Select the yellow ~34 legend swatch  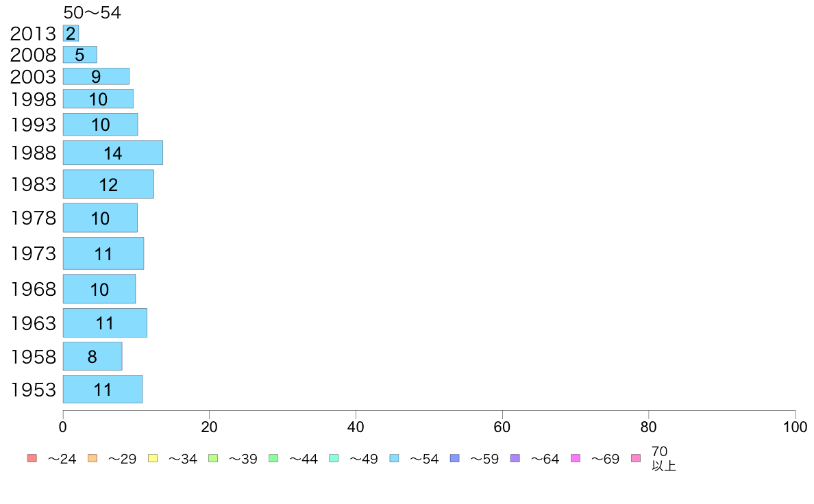[153, 458]
